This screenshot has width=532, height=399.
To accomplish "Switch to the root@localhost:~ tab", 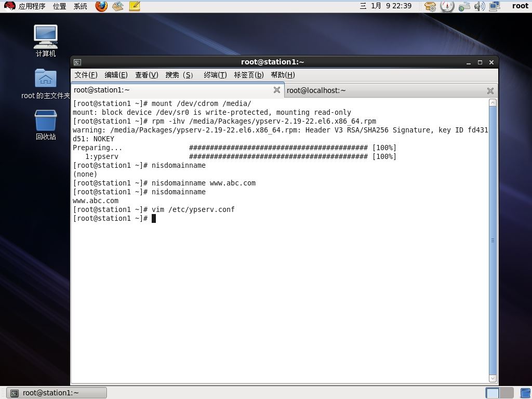I will 391,90.
